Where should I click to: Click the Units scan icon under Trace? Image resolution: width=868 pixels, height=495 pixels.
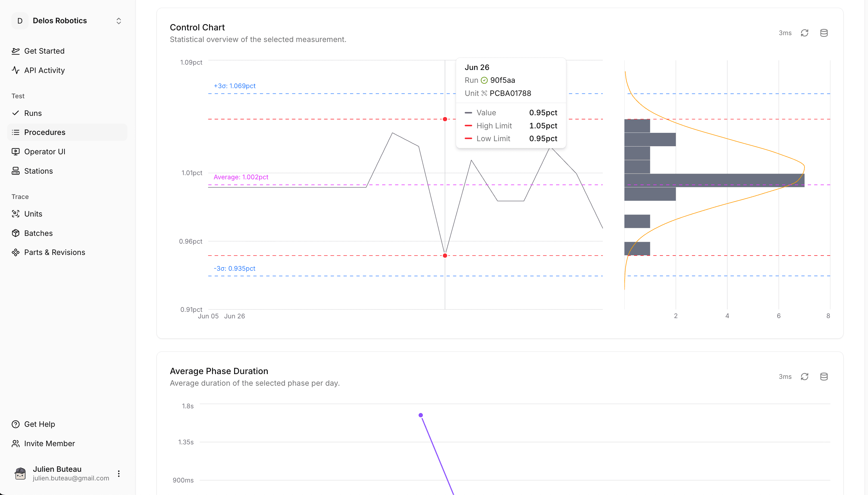click(x=16, y=214)
